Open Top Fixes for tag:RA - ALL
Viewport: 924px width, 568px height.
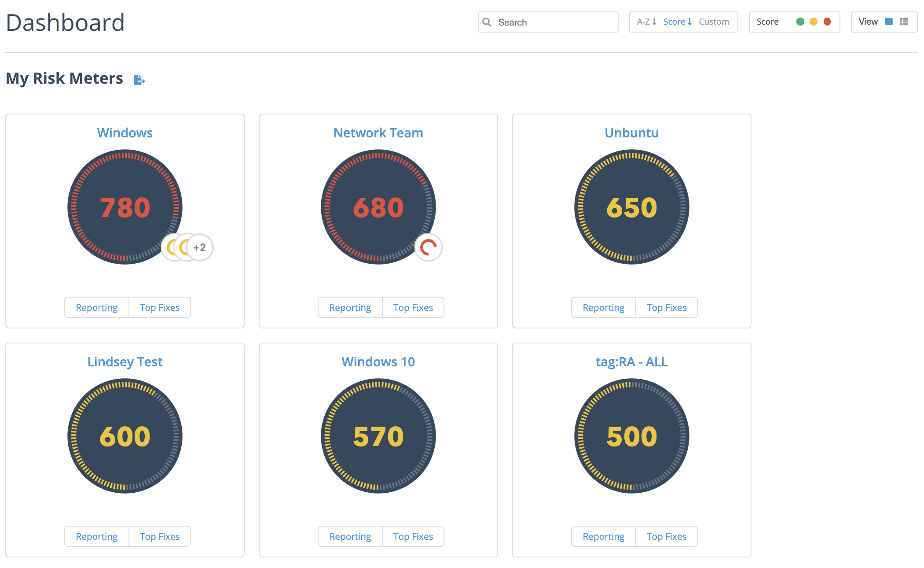click(x=667, y=536)
